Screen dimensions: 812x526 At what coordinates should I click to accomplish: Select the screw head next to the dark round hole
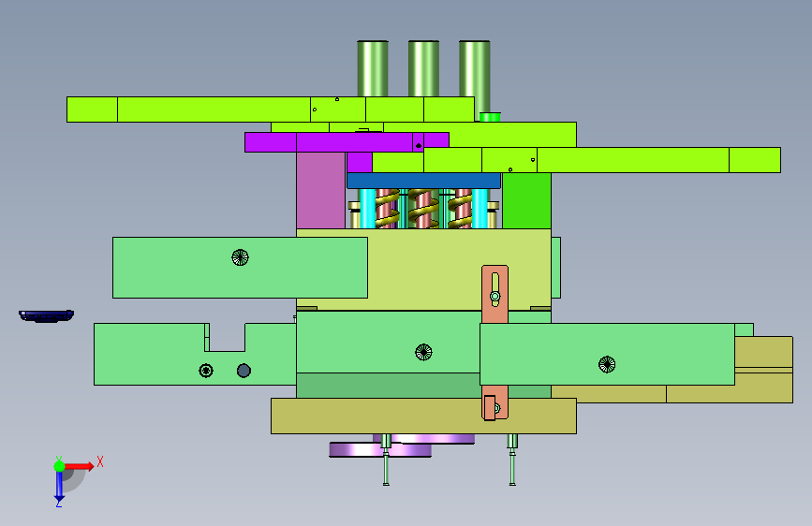(x=206, y=371)
